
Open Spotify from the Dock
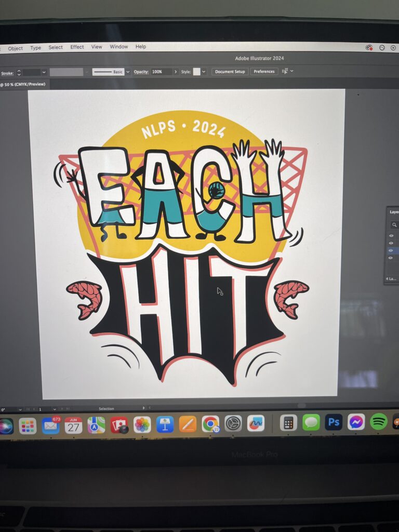(379, 422)
